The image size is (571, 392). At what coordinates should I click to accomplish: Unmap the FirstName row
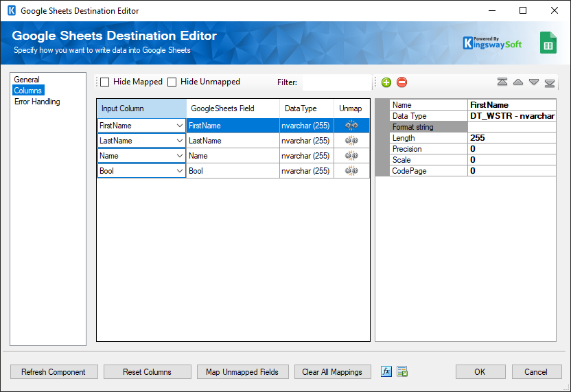[351, 126]
